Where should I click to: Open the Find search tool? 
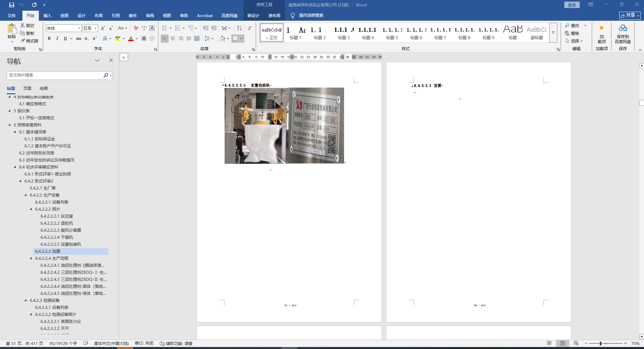click(572, 25)
